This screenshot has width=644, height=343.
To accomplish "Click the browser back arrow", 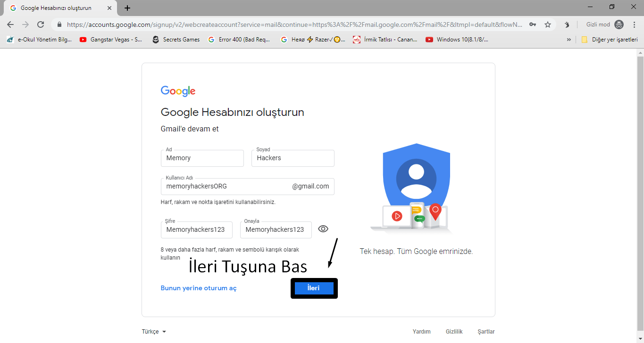I will 10,24.
